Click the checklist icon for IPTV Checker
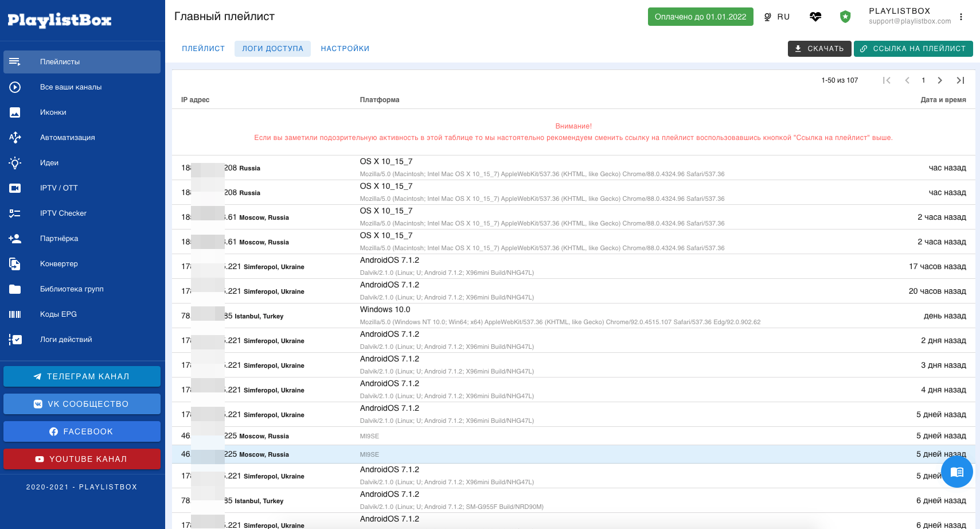This screenshot has width=980, height=529. 15,213
